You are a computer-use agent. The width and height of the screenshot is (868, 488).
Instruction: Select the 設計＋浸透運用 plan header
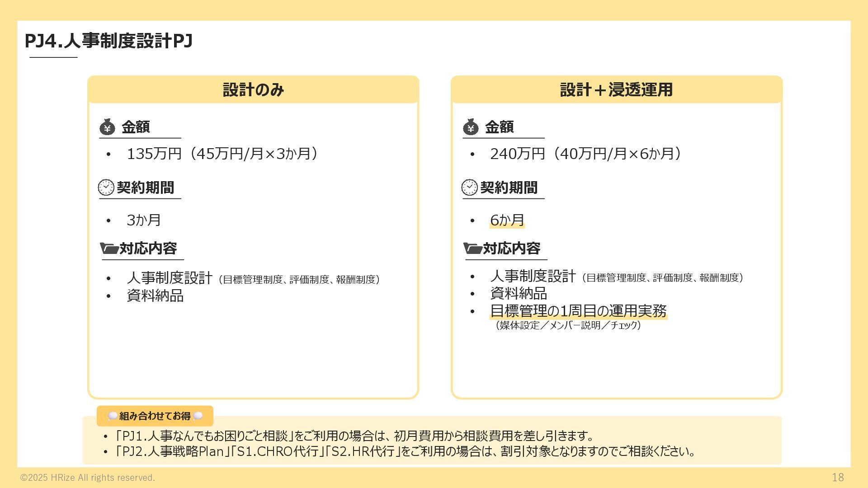pos(616,89)
